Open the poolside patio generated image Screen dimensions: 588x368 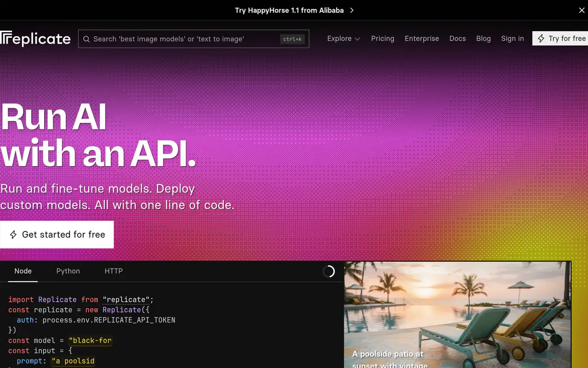[x=458, y=315]
